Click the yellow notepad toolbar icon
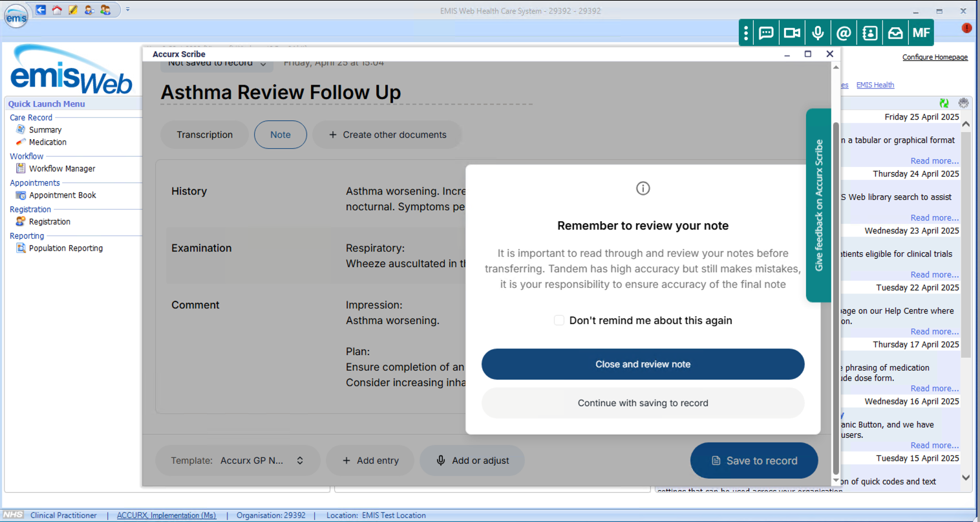Image resolution: width=980 pixels, height=522 pixels. click(x=73, y=10)
